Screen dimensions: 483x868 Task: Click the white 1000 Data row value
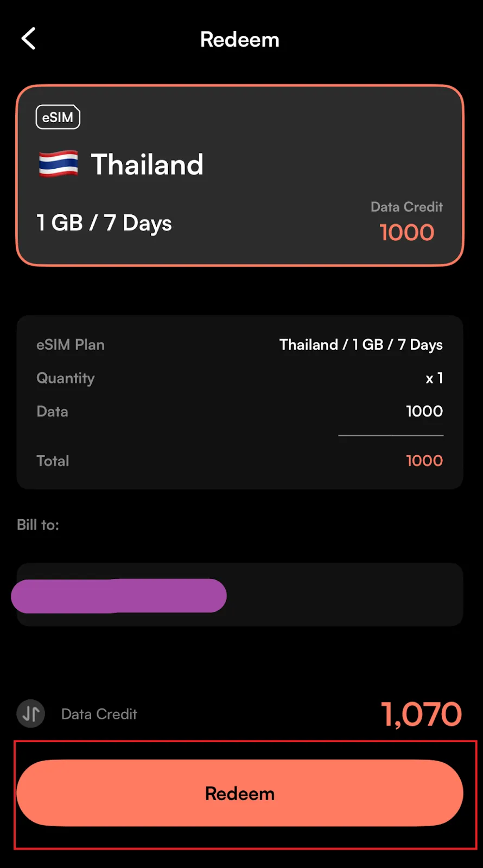(x=424, y=411)
